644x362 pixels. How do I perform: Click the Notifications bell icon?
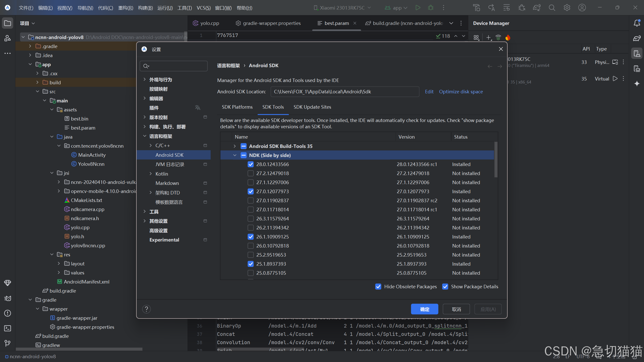pyautogui.click(x=637, y=23)
